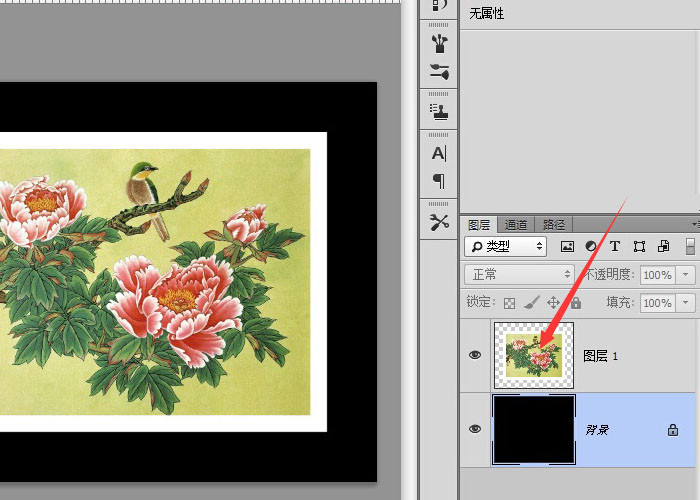Open the 正常 blend mode dropdown

519,274
